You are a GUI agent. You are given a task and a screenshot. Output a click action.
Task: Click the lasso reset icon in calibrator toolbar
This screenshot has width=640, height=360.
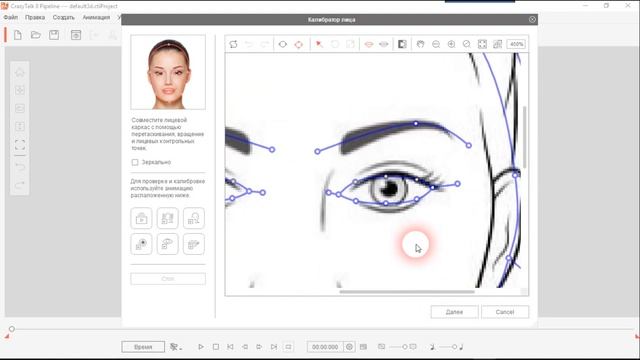click(233, 44)
